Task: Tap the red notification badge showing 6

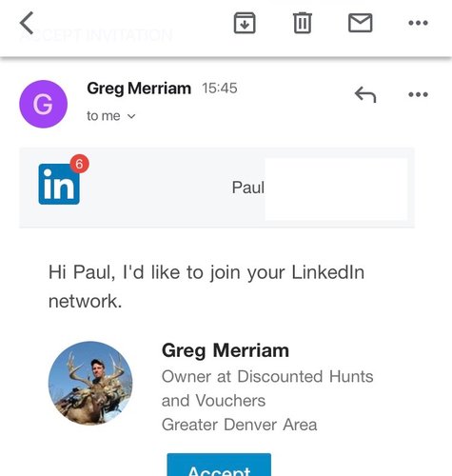Action: click(79, 164)
